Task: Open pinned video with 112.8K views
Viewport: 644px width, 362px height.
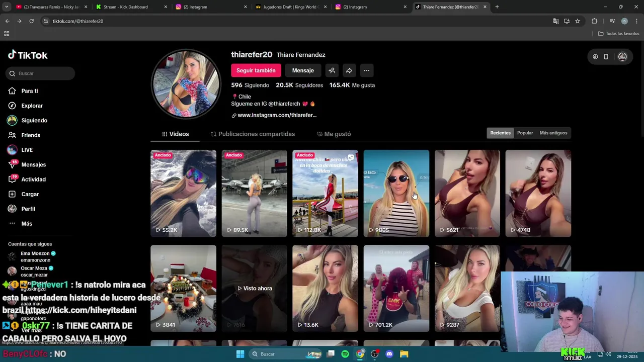Action: [x=325, y=193]
